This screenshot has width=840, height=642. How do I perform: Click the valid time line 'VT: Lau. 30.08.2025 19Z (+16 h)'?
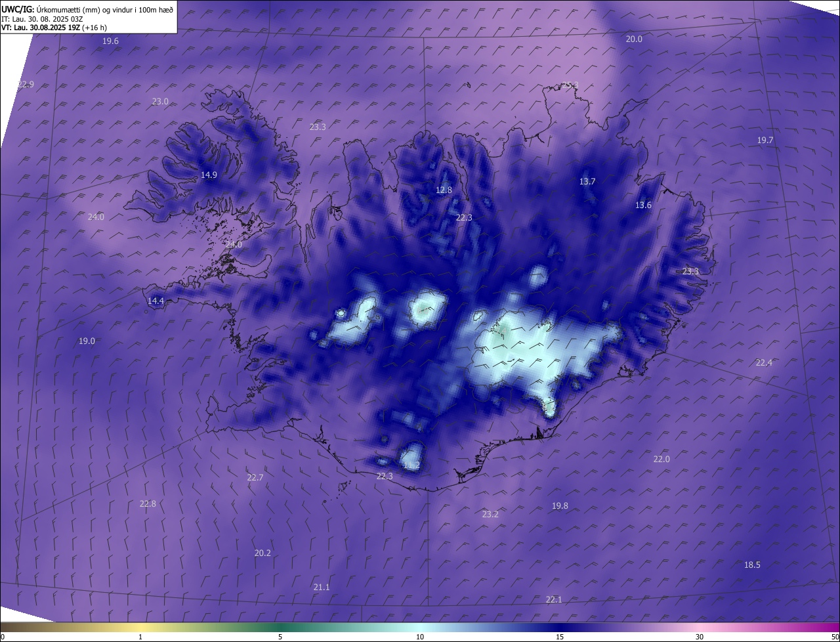(x=54, y=28)
